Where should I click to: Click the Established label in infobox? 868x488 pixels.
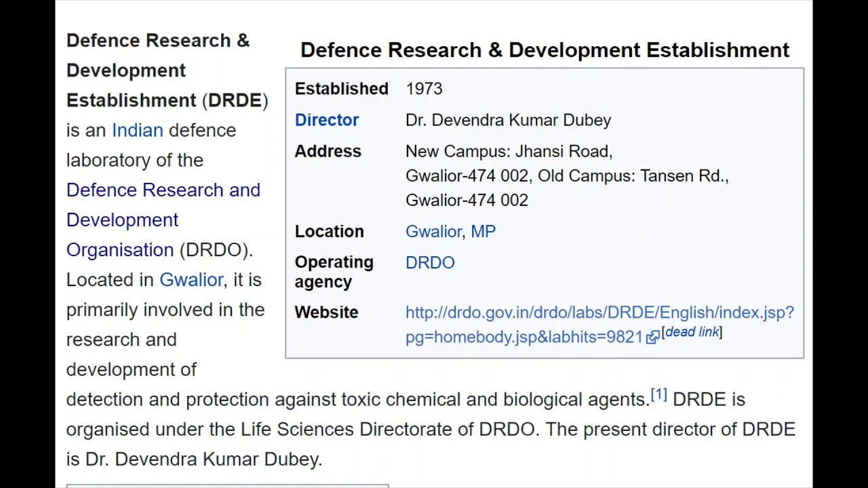[x=341, y=89]
